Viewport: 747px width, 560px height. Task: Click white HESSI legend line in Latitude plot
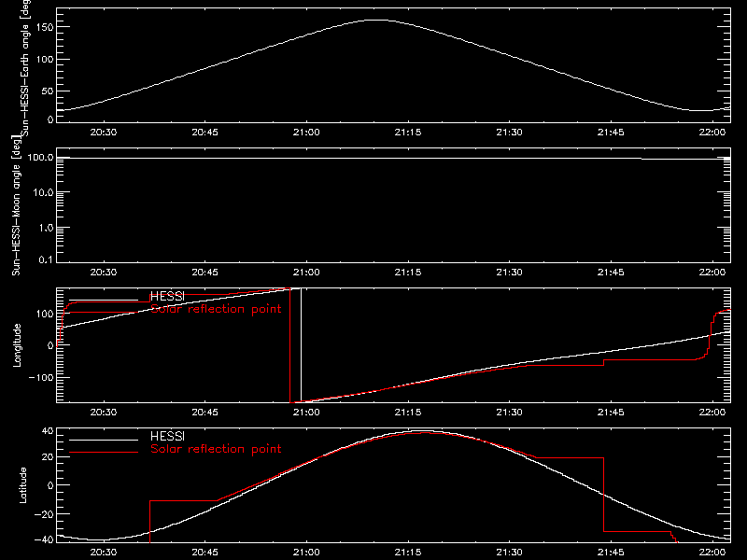tap(104, 440)
